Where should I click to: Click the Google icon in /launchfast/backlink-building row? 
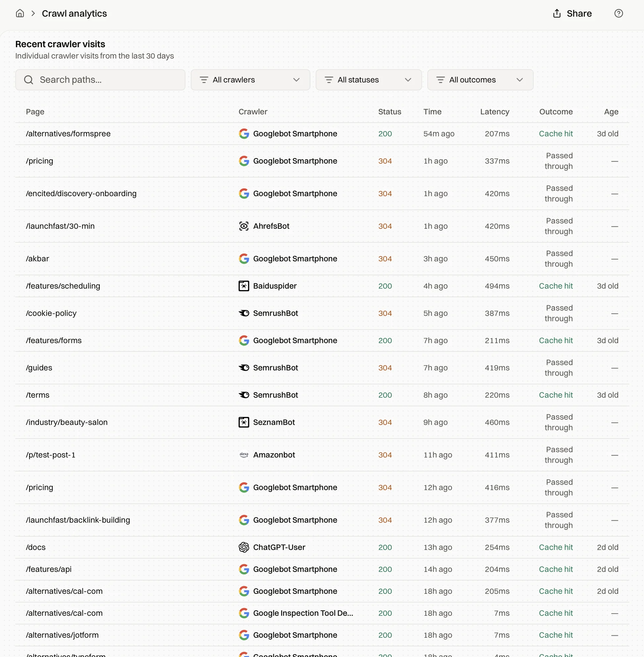[244, 520]
